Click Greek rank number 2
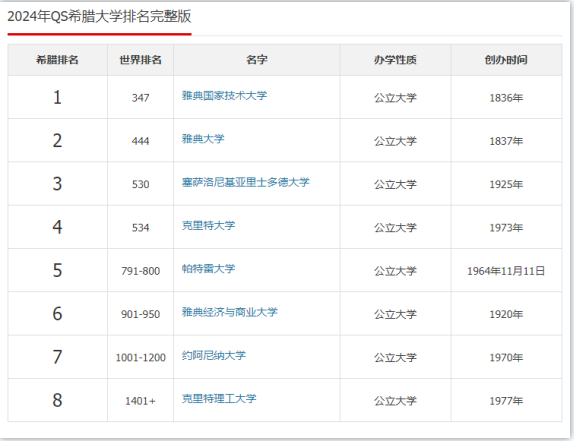The image size is (574, 441). (57, 141)
